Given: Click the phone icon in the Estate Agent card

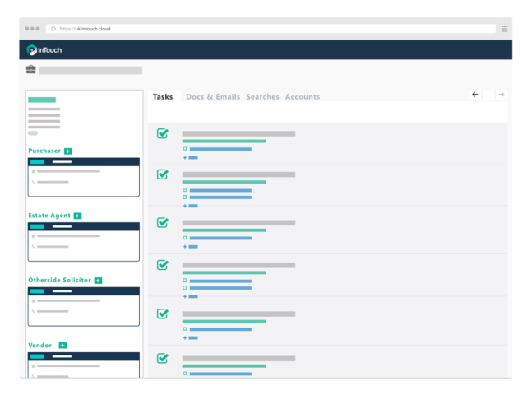Looking at the screenshot, I should [33, 247].
